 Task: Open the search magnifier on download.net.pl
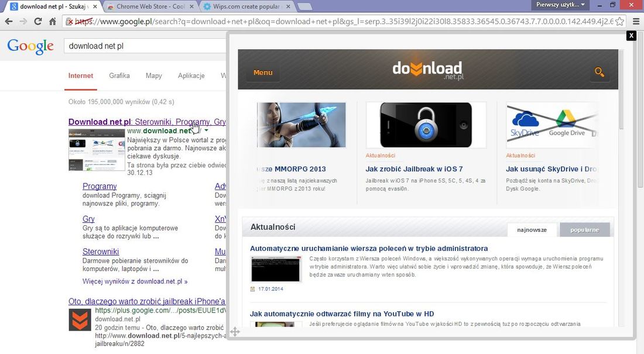600,73
